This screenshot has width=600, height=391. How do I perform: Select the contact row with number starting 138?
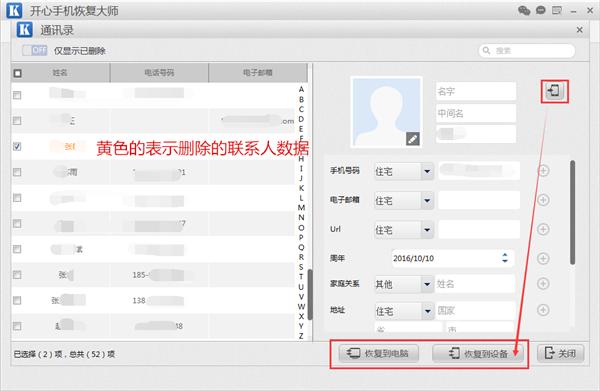(153, 300)
